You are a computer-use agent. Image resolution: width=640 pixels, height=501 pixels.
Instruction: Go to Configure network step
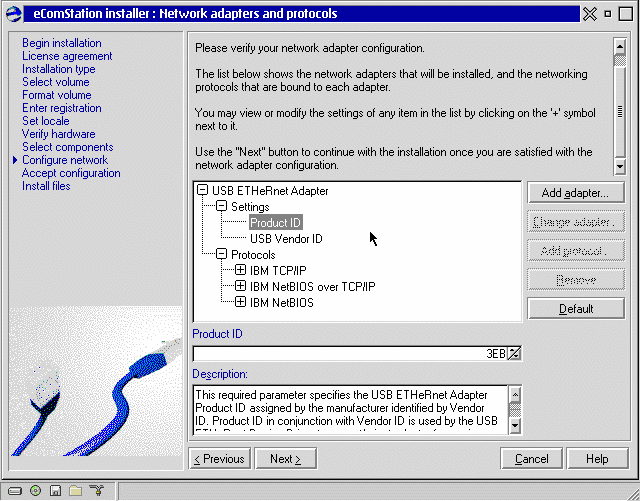pyautogui.click(x=65, y=160)
